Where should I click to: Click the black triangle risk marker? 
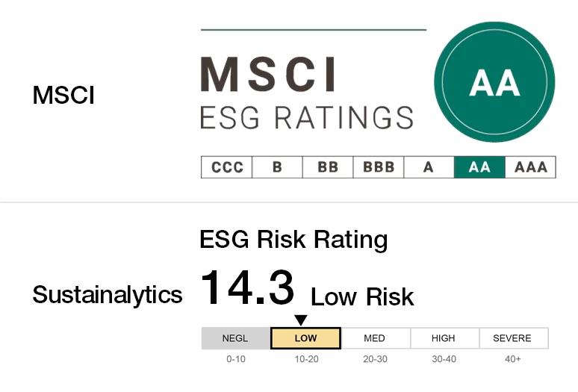(301, 320)
